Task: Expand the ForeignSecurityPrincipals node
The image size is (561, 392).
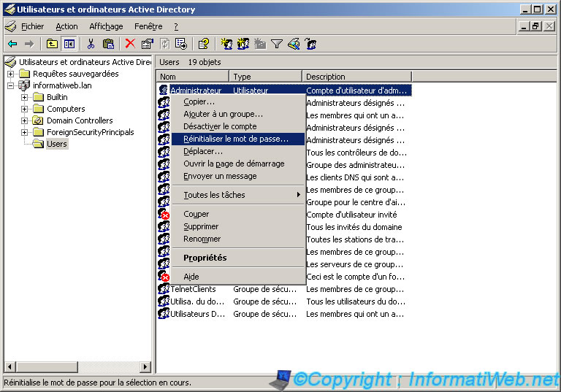Action: tap(24, 132)
